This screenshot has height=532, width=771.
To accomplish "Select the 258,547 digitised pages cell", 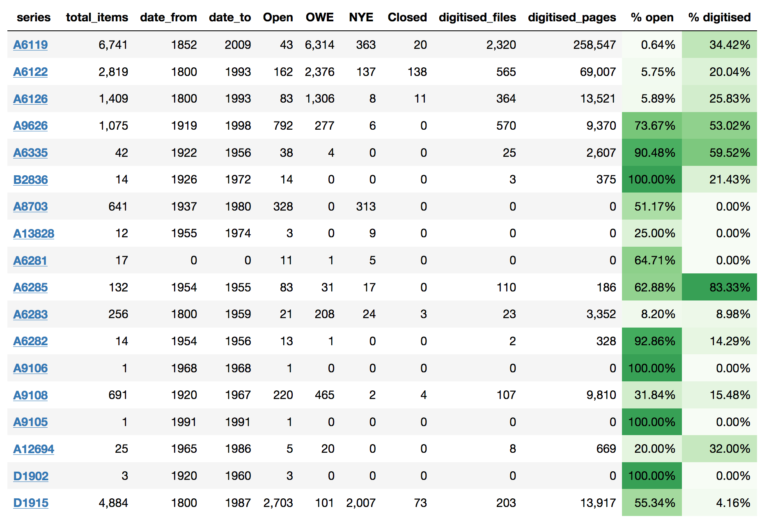I will point(594,44).
